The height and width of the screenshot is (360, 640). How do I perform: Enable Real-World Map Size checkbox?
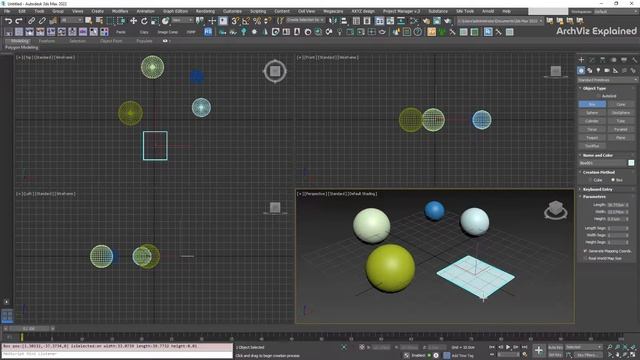click(x=586, y=258)
